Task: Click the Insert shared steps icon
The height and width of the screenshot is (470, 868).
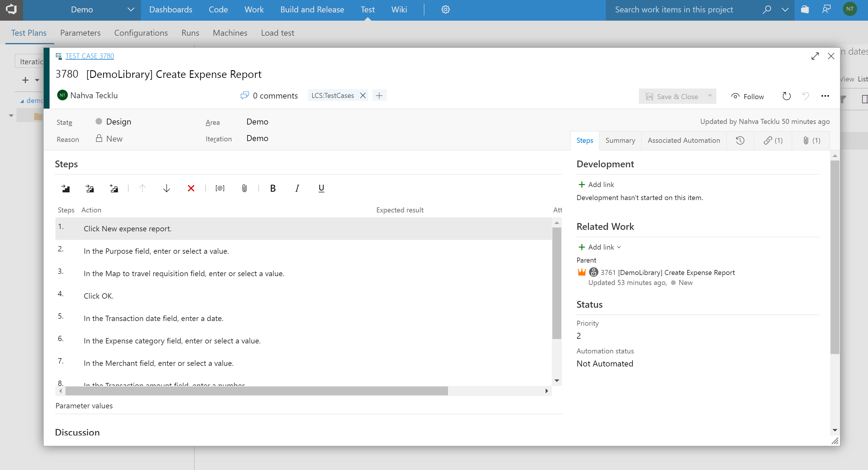Action: coord(90,188)
